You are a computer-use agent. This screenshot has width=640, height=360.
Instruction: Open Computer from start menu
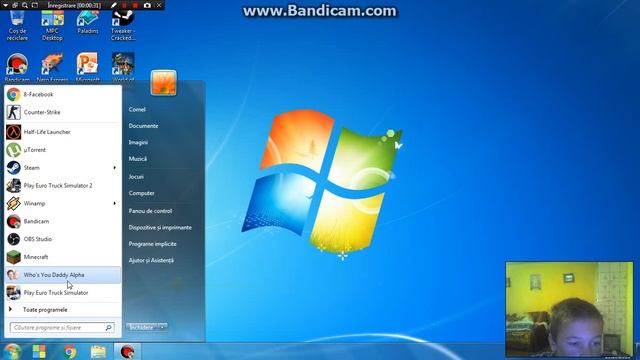coord(141,193)
